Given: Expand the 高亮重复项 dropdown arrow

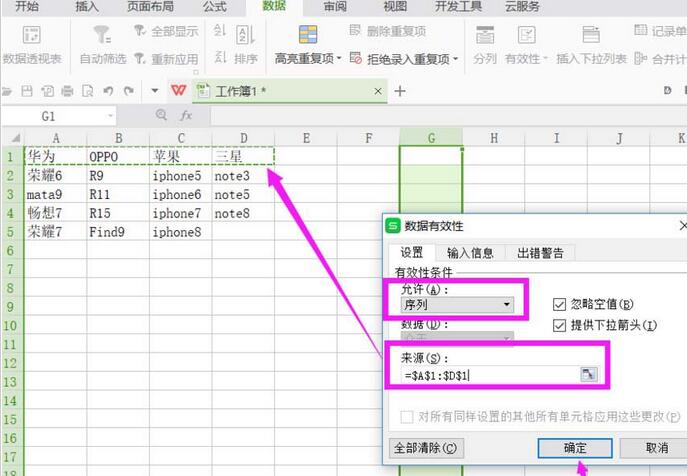Looking at the screenshot, I should click(339, 58).
